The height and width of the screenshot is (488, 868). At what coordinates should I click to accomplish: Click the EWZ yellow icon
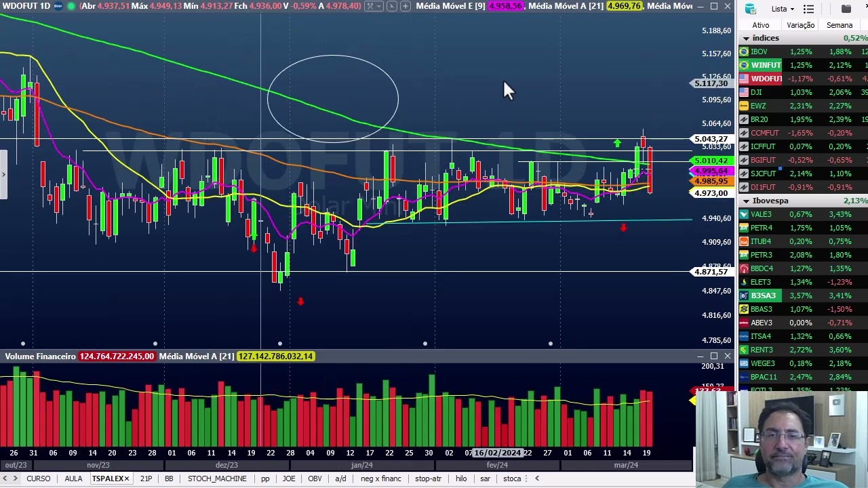[744, 106]
